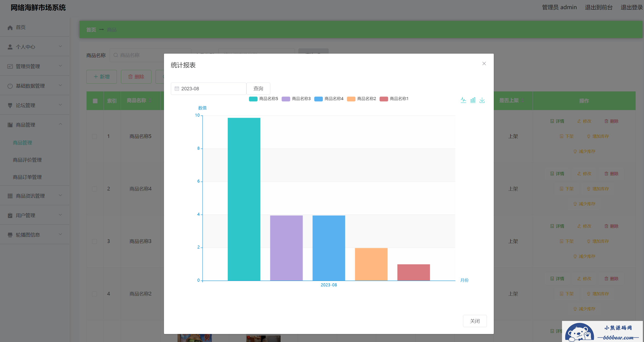
Task: Click 首页 breadcrumb link
Action: (x=91, y=30)
